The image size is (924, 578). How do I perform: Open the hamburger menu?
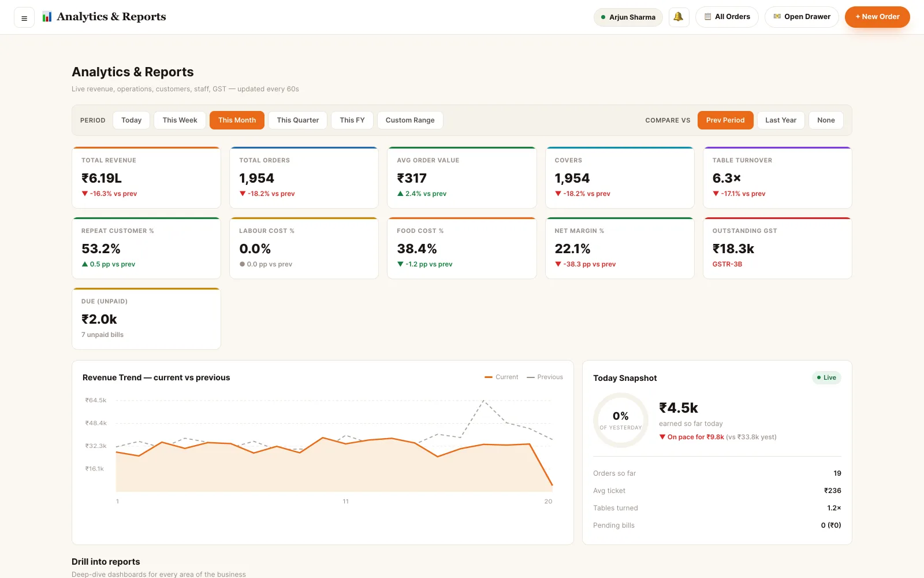(x=24, y=17)
